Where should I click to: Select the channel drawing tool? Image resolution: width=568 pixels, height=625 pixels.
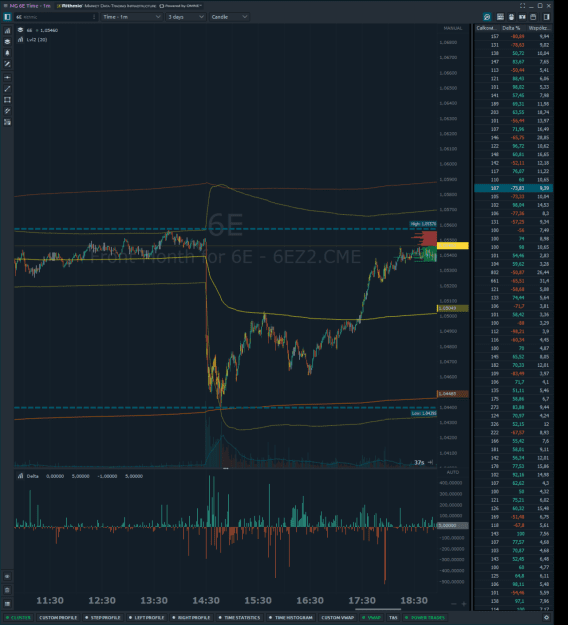pyautogui.click(x=7, y=111)
